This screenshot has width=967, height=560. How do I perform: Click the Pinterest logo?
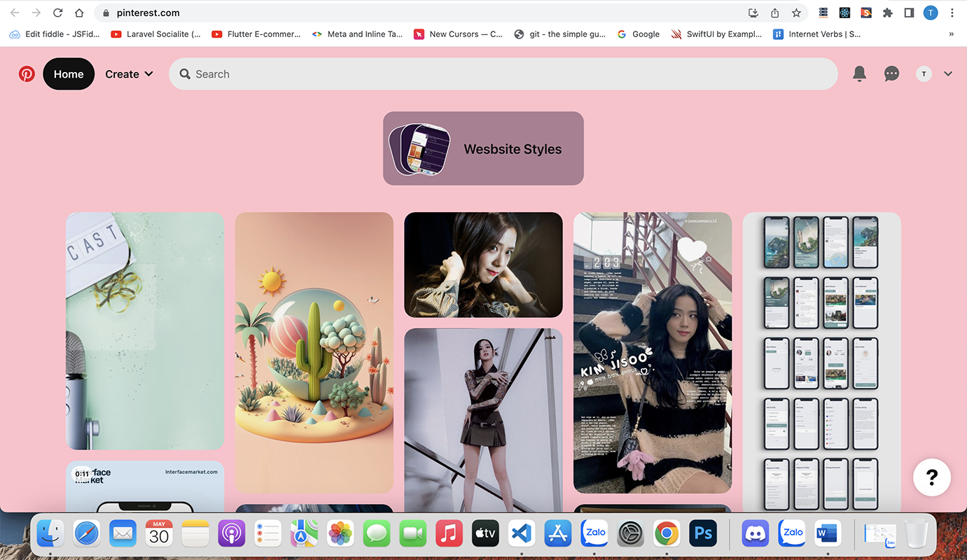pyautogui.click(x=26, y=73)
